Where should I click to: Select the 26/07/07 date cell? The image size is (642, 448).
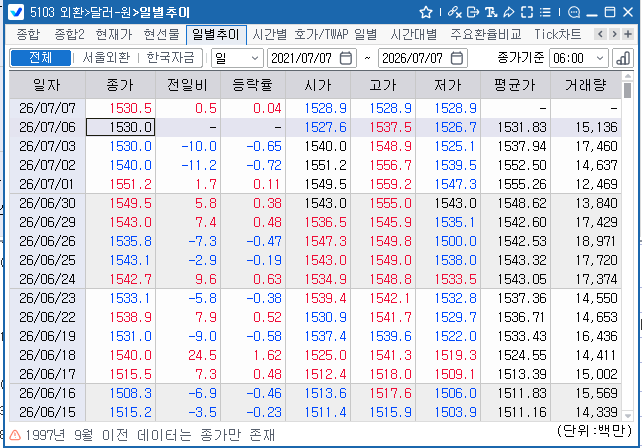pyautogui.click(x=47, y=108)
